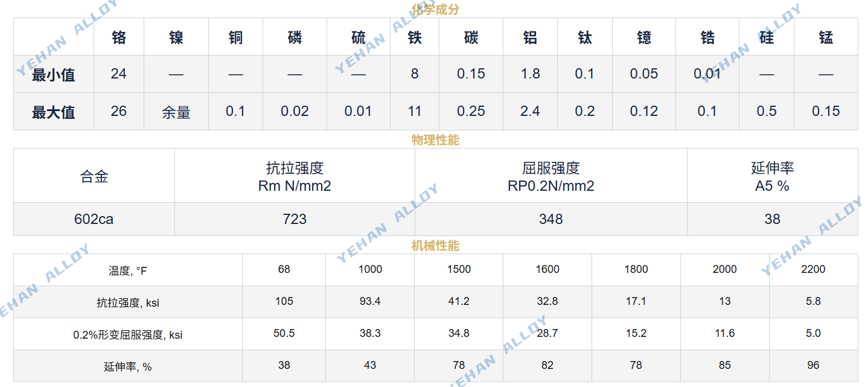Select the 延伸率 A5 % header
Screen dimensions: 868x387
click(773, 177)
